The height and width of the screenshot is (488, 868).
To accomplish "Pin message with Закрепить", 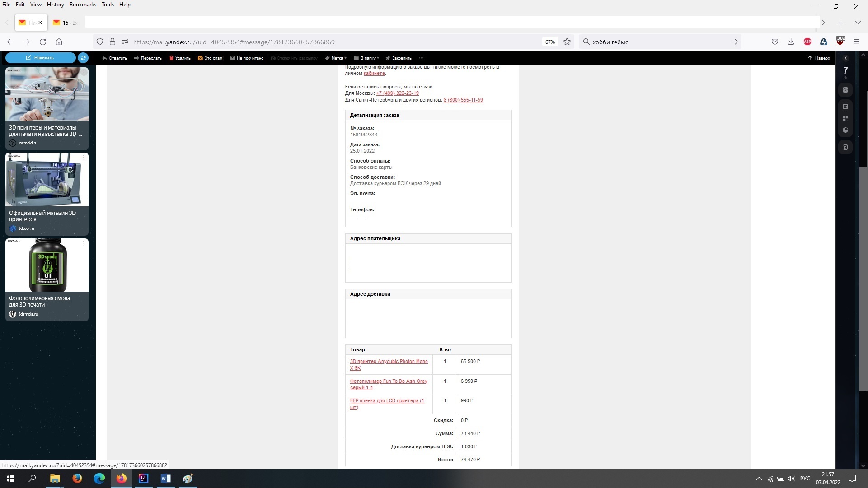I will (x=399, y=58).
